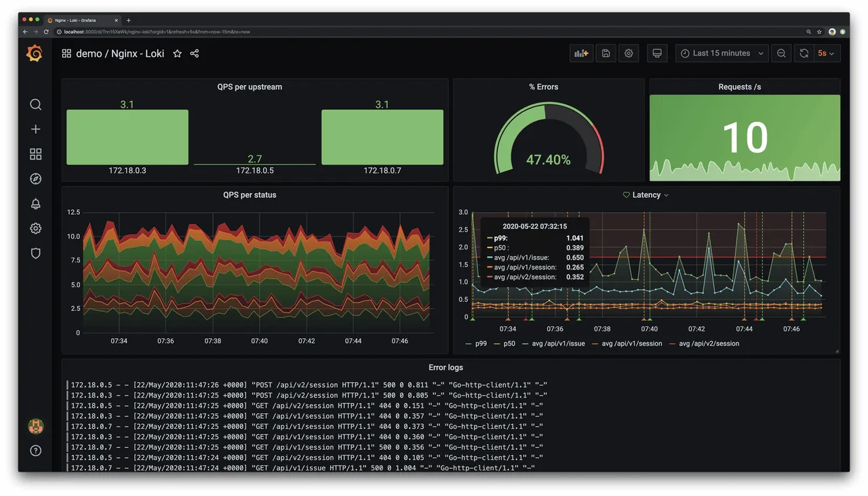
Task: Click the Grafana logo home icon
Action: tap(35, 54)
